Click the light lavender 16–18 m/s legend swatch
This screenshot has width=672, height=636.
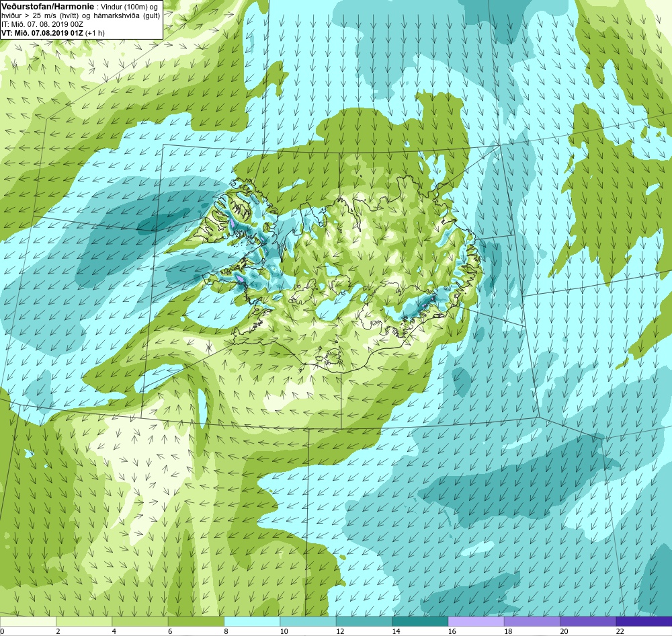pos(476,621)
